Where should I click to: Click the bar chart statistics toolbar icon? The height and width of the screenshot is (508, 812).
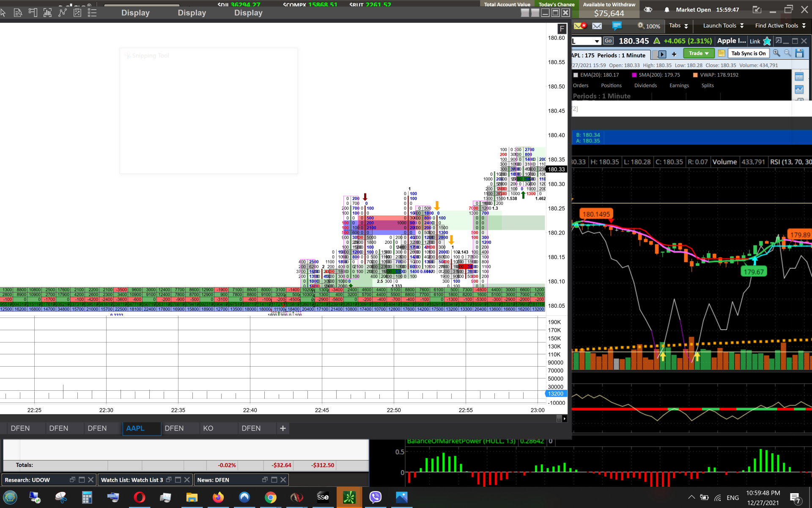pyautogui.click(x=47, y=13)
